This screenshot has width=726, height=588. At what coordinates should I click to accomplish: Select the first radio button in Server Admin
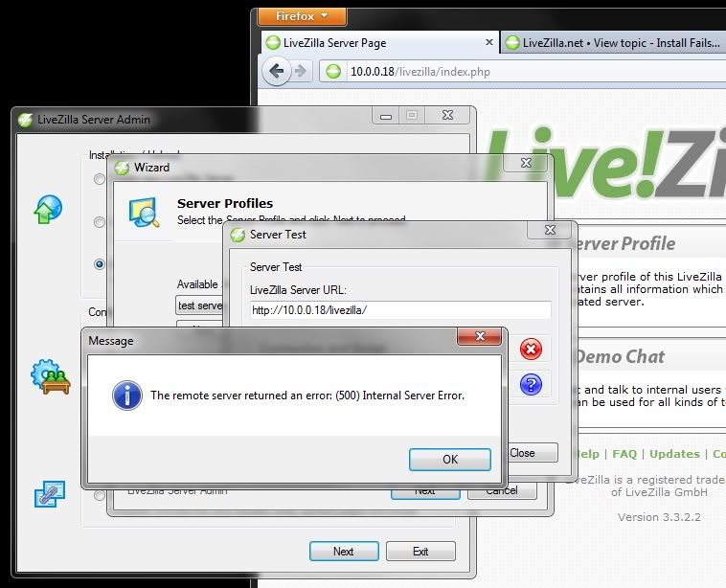click(x=99, y=179)
